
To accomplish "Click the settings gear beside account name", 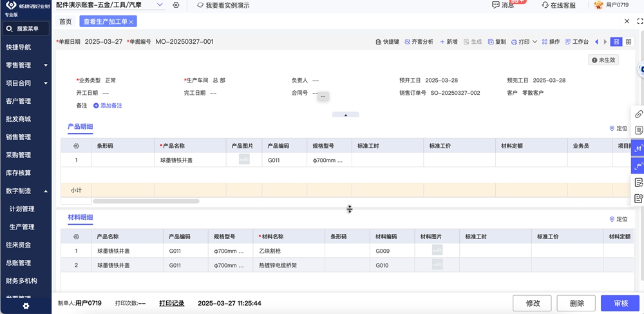I will 176,5.
